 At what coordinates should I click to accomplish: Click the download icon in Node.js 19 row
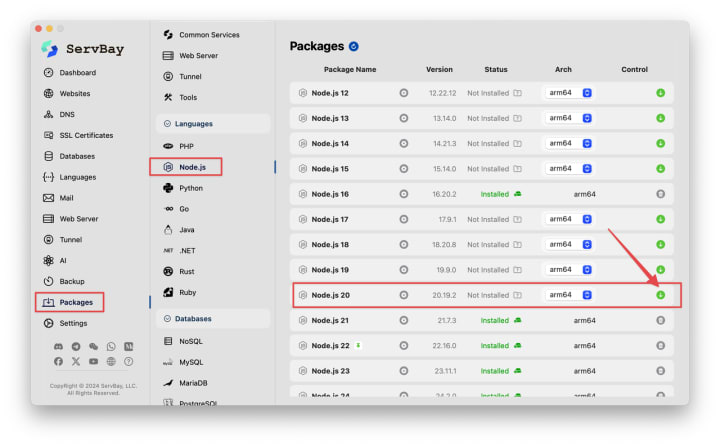point(660,270)
